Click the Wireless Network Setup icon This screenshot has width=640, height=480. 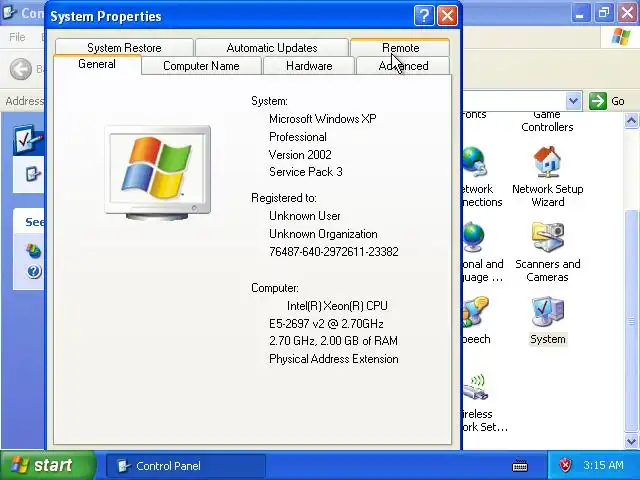(476, 387)
